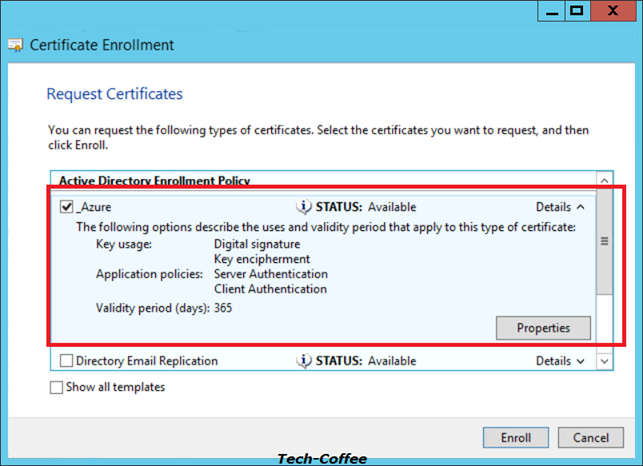Maximize the Certificate Enrollment window

pos(577,11)
